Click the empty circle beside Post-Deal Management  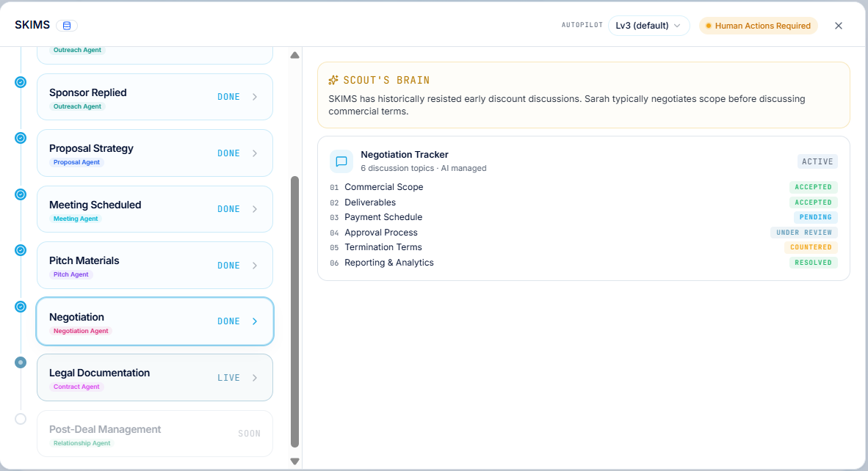tap(21, 419)
